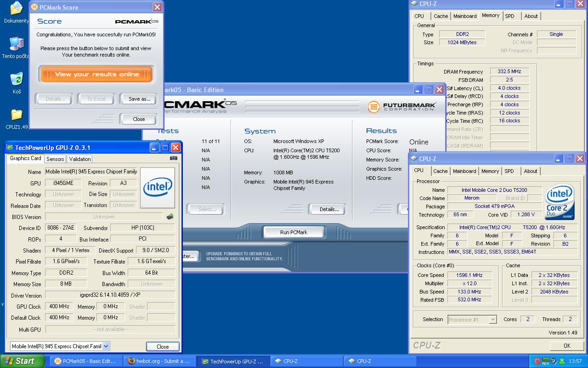Select Graphics Card tab in GPU-Z
Viewport: 588px width, 368px height.
(26, 158)
